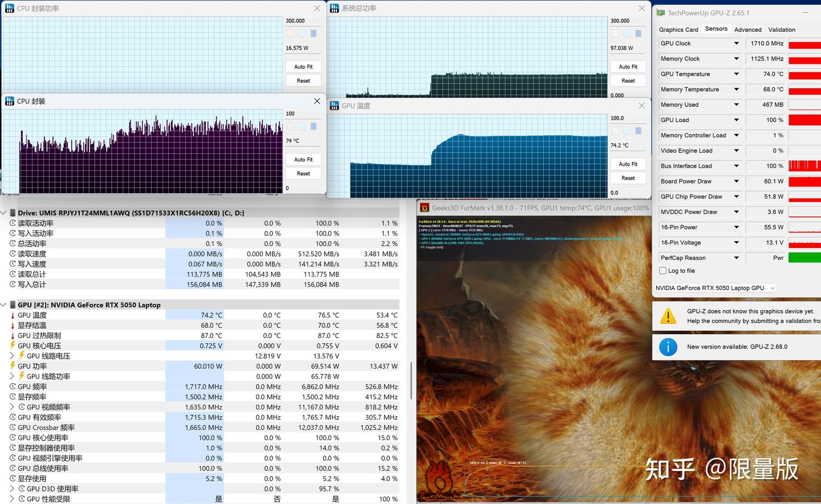Viewport: 821px width, 504px height.
Task: Minimize the TechPowerUp GPU-Z window
Action: point(805,13)
